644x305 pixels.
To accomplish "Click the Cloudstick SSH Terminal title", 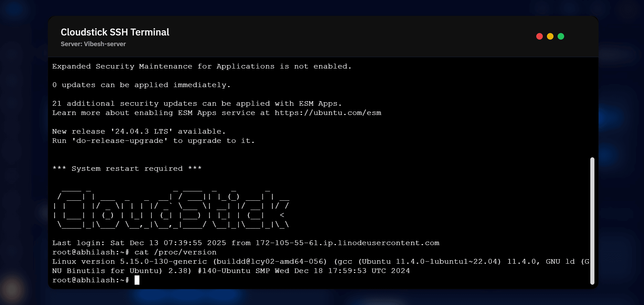I will (115, 32).
